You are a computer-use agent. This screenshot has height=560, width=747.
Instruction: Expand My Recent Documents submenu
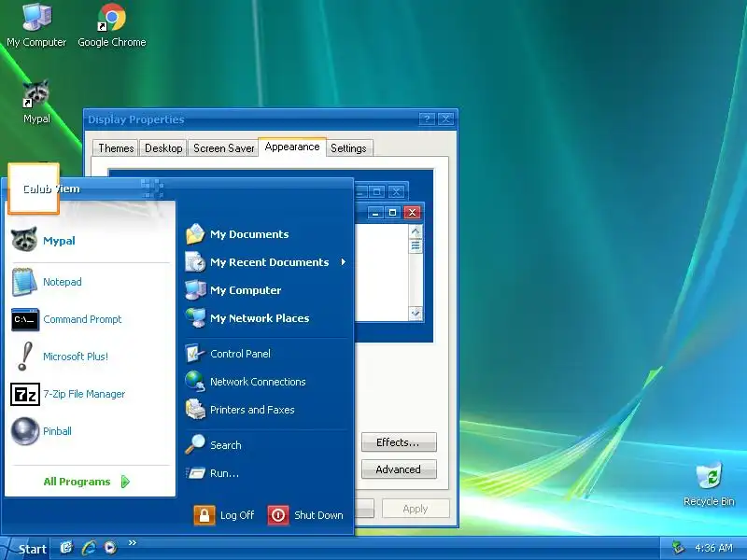[x=267, y=262]
